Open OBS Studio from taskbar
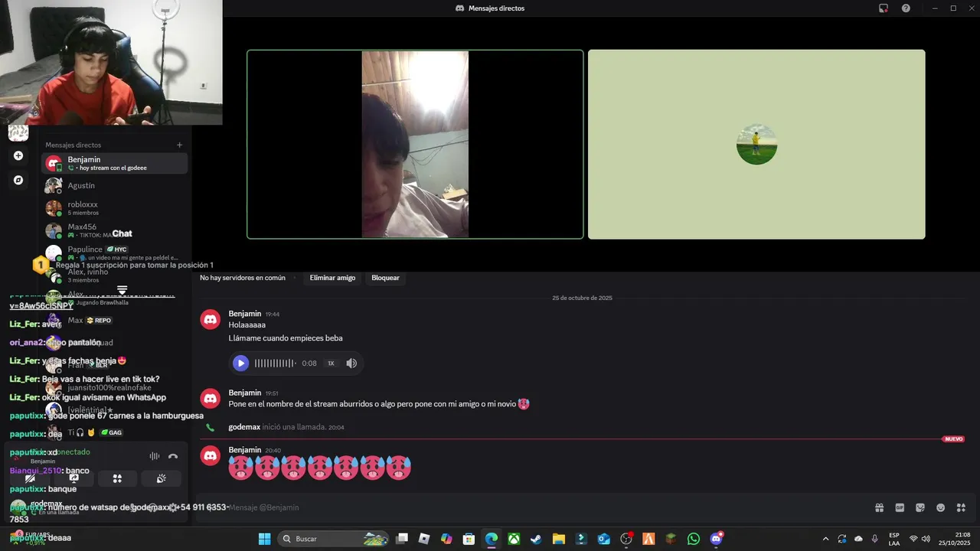980x551 pixels. click(x=626, y=539)
